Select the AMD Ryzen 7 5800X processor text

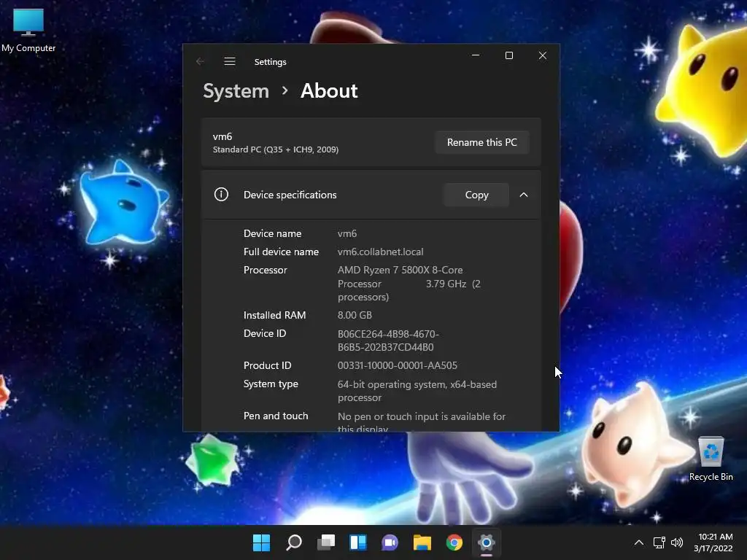click(409, 284)
